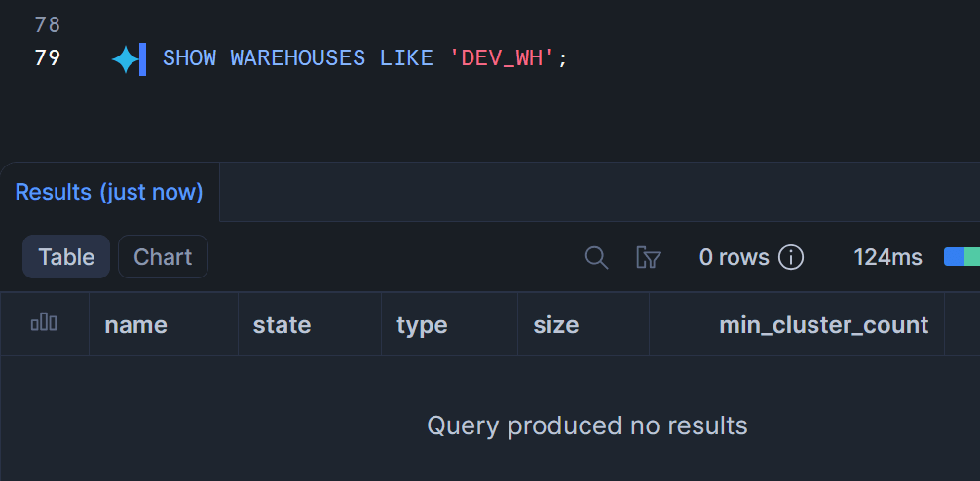This screenshot has height=481, width=980.
Task: Click the info icon next to 0 rows
Action: tap(791, 257)
